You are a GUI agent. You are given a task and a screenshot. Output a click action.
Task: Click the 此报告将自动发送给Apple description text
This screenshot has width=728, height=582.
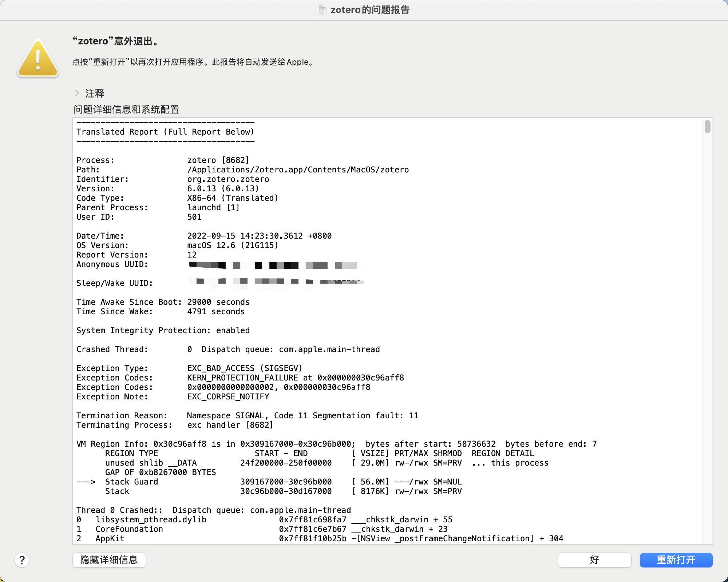point(263,62)
